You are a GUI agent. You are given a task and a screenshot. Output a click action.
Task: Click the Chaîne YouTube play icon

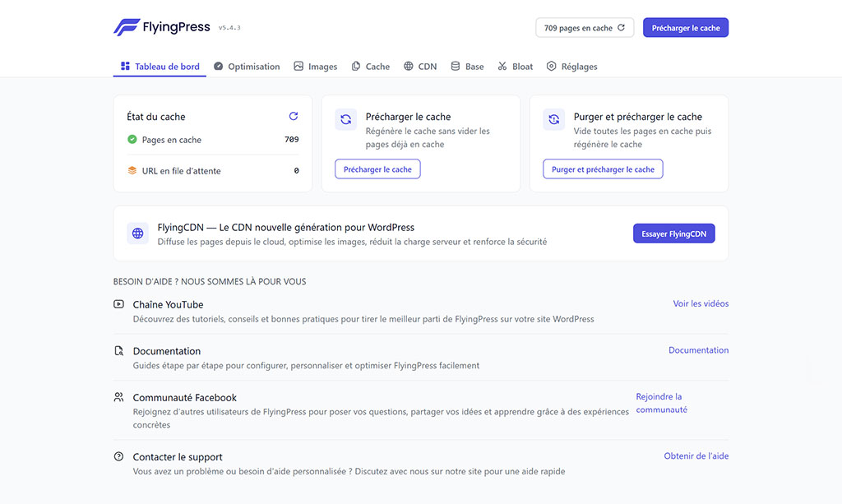coord(118,304)
